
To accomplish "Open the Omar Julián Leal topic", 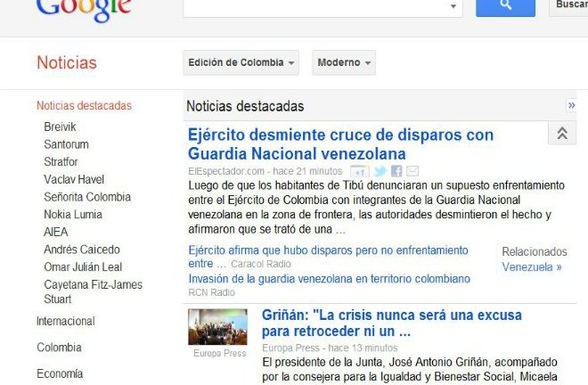I will coord(83,267).
